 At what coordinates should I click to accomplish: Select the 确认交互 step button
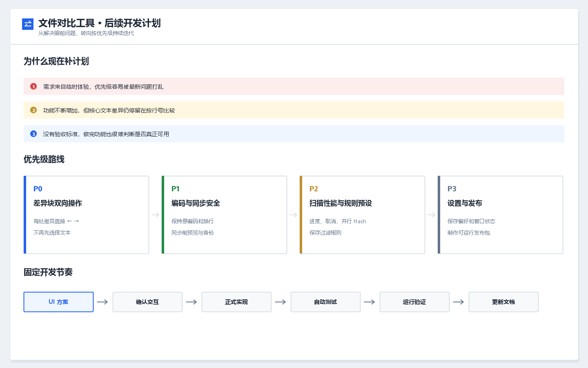pos(147,302)
